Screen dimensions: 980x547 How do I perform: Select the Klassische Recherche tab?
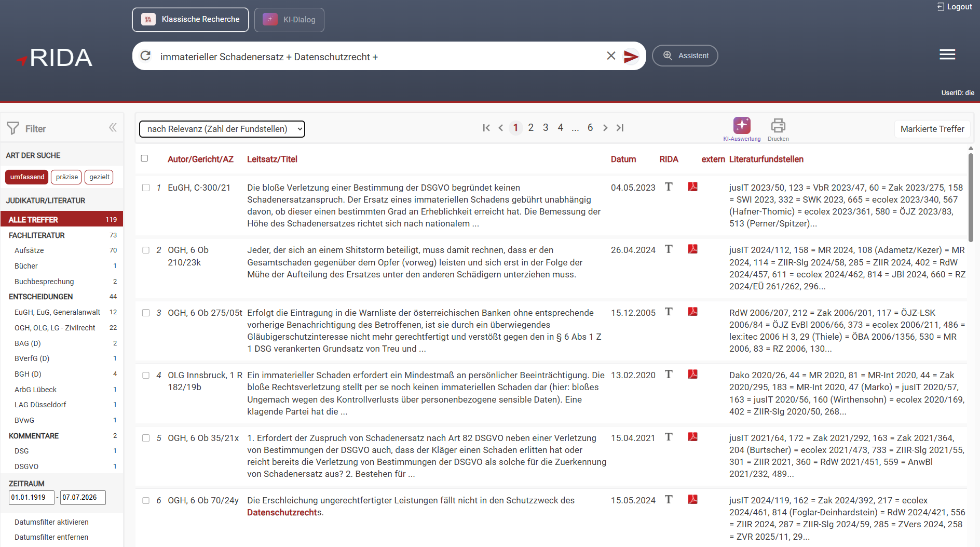[190, 20]
